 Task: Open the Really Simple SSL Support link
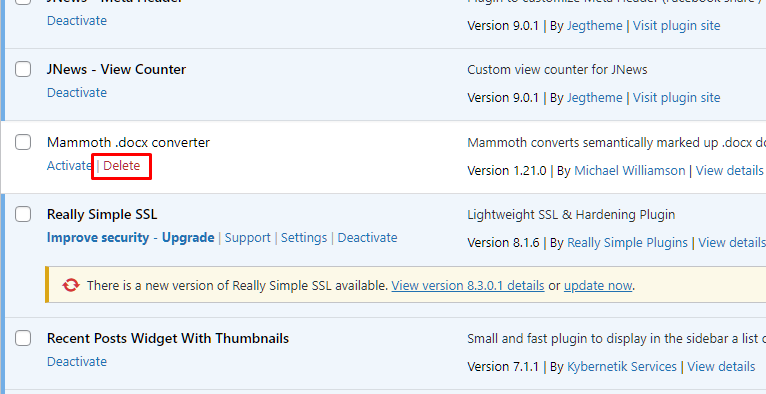pos(247,238)
